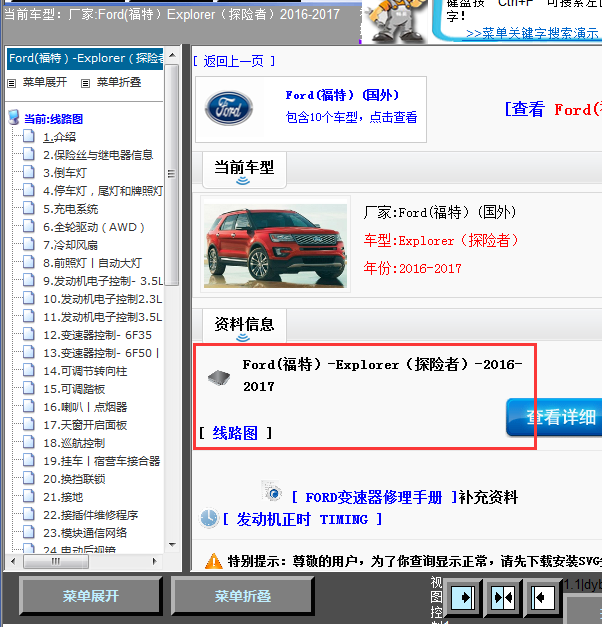Click 车型:Explorer(探险者) red text

(441, 240)
